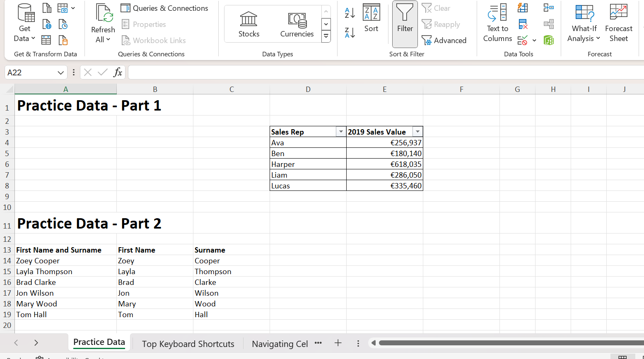Image resolution: width=644 pixels, height=359 pixels.
Task: Go to previous sheet arrow
Action: pyautogui.click(x=16, y=343)
